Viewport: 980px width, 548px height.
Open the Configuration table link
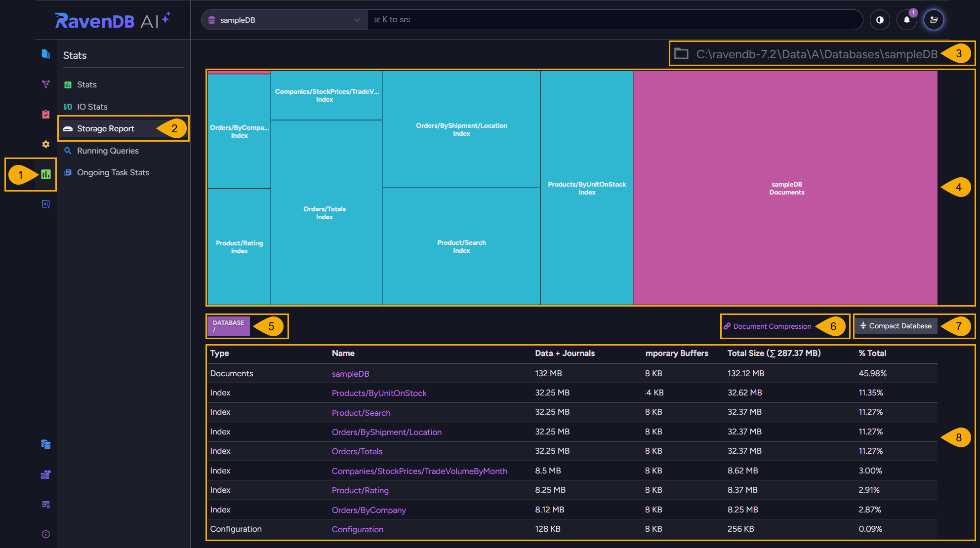click(358, 529)
